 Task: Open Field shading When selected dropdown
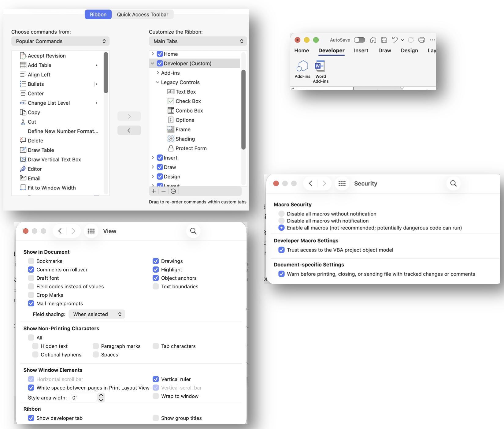tap(97, 314)
